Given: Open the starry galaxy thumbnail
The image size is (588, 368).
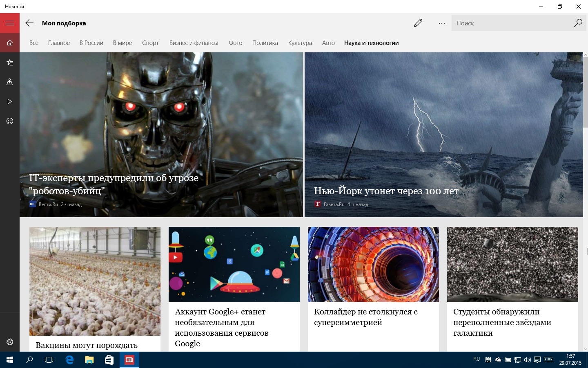Looking at the screenshot, I should pos(512,265).
